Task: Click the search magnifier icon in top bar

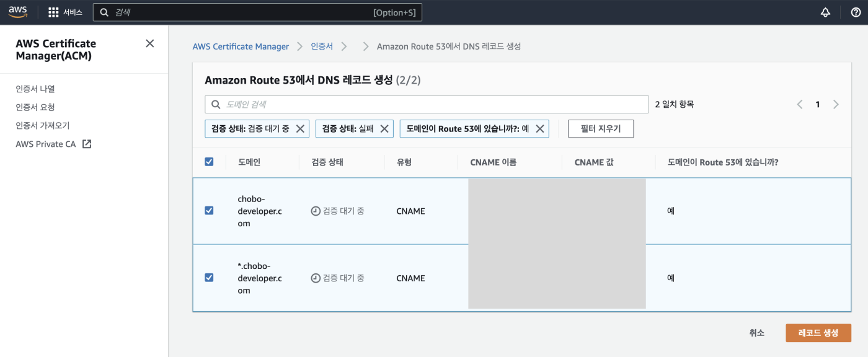Action: click(x=104, y=12)
